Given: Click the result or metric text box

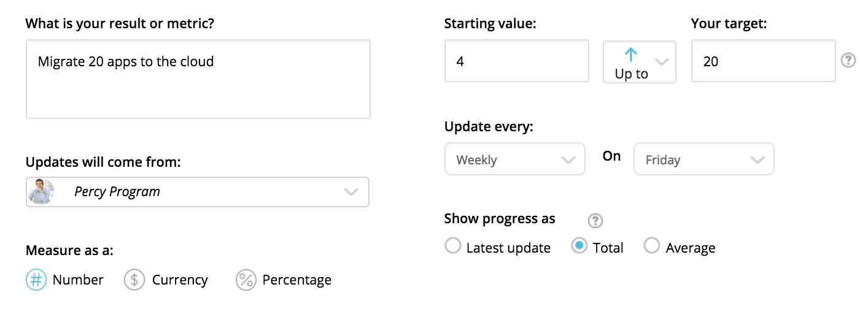Looking at the screenshot, I should (x=198, y=79).
